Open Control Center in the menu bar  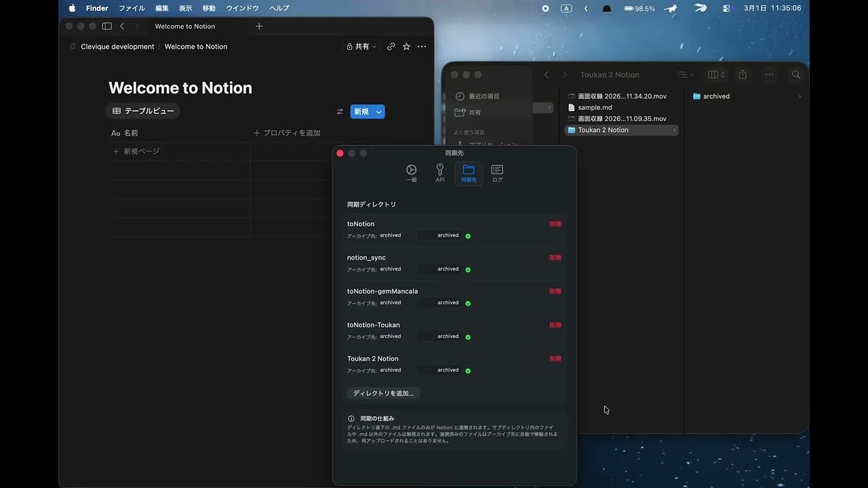tap(727, 8)
